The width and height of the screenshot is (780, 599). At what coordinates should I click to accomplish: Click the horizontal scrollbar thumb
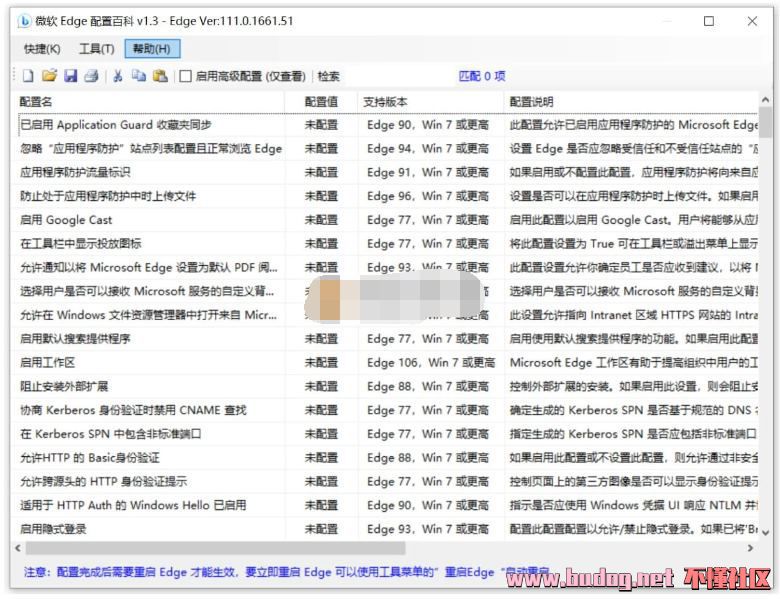[215, 548]
